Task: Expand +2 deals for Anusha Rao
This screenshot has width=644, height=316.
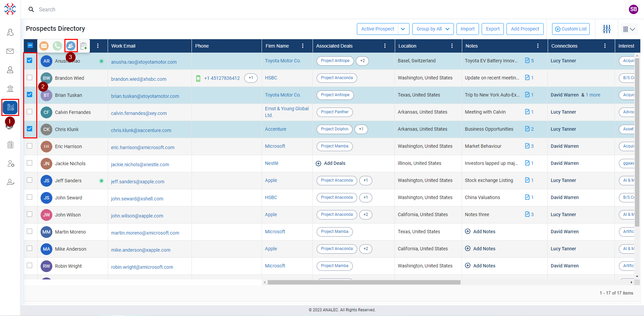Action: [x=362, y=61]
